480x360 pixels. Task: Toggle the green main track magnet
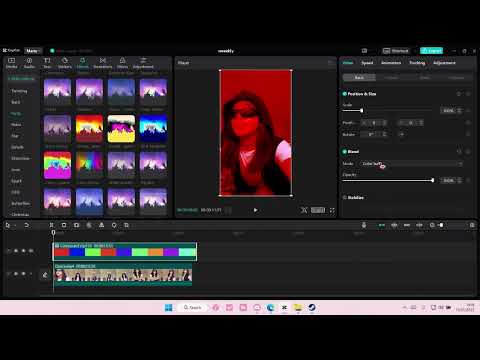click(381, 225)
